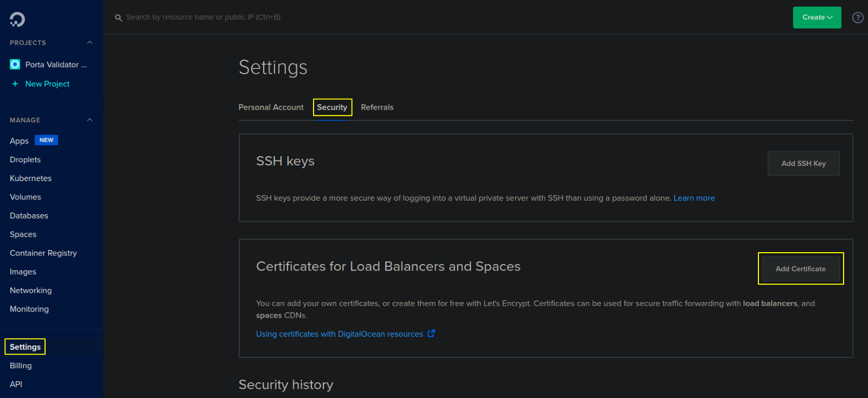The height and width of the screenshot is (398, 868).
Task: Click the search magnifier icon
Action: [x=118, y=18]
